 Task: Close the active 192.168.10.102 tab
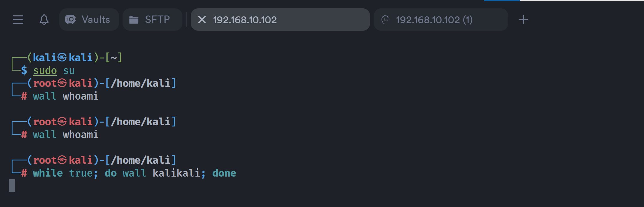pos(202,20)
